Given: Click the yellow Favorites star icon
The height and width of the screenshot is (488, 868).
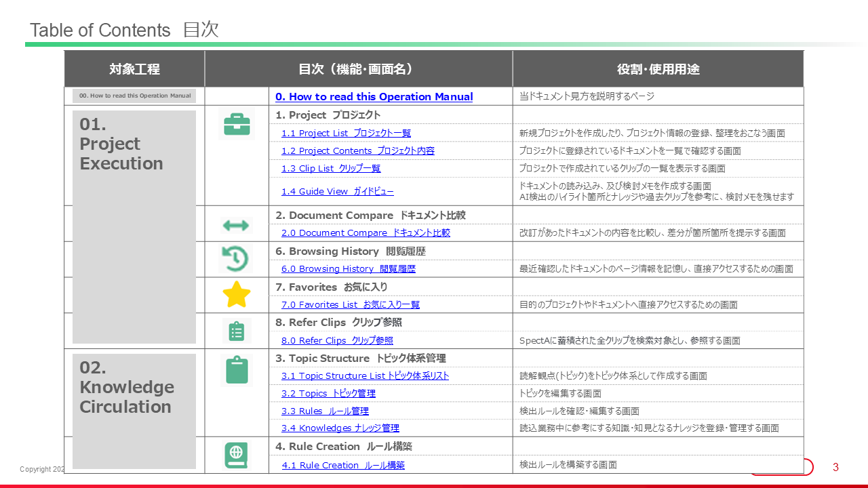Looking at the screenshot, I should (237, 295).
